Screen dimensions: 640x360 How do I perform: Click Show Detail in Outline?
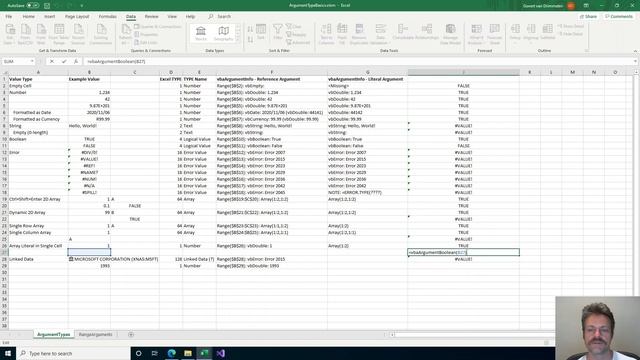571,27
